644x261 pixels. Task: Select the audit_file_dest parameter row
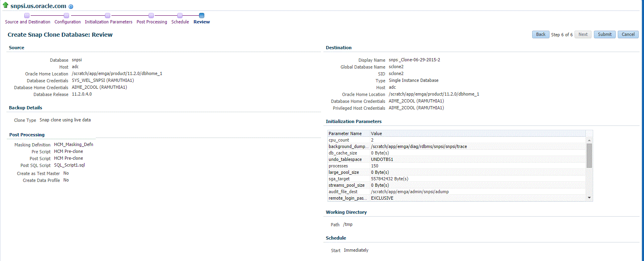click(x=457, y=192)
